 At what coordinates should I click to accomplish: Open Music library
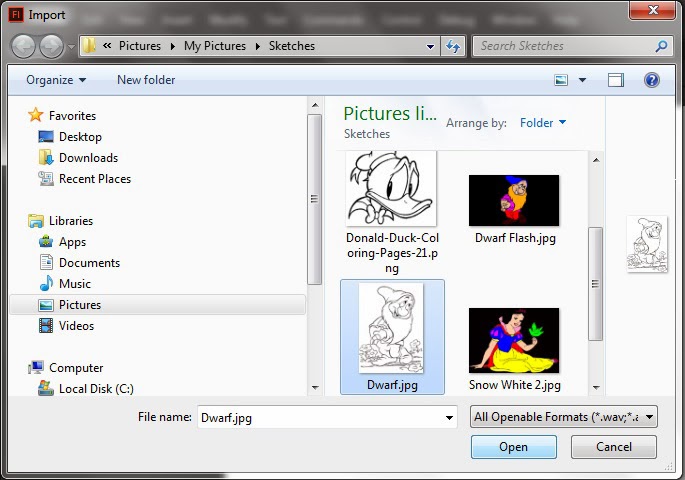(x=65, y=283)
